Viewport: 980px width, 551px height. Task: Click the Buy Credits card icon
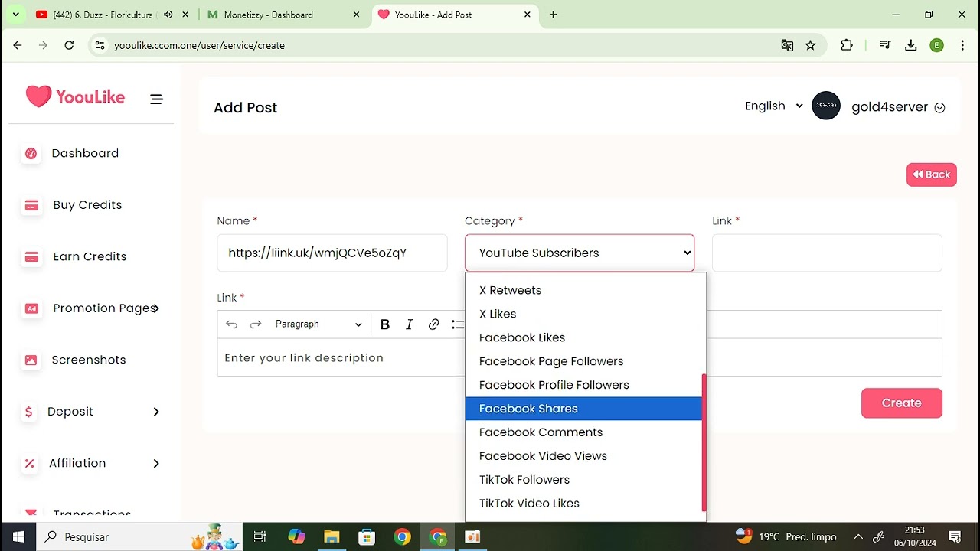[31, 205]
